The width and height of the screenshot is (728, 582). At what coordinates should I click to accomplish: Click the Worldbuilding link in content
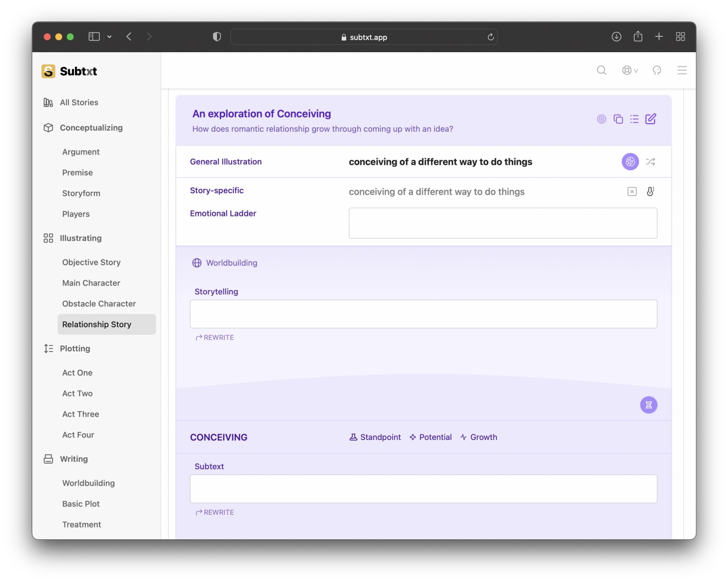232,263
